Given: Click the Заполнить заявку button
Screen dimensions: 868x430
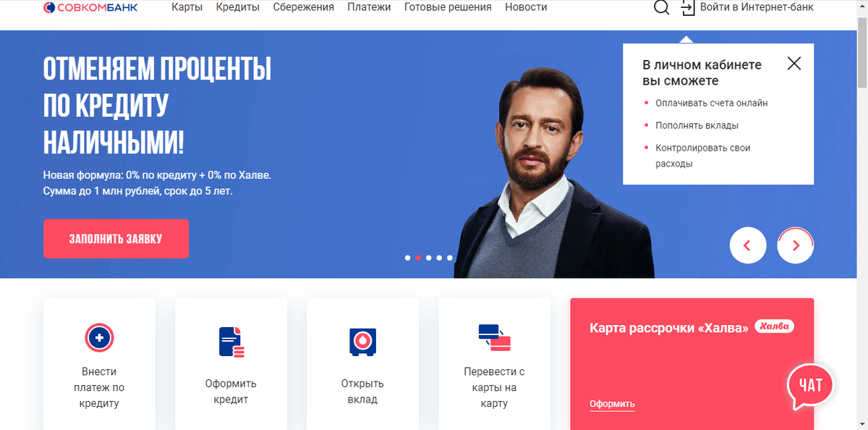Looking at the screenshot, I should (116, 239).
